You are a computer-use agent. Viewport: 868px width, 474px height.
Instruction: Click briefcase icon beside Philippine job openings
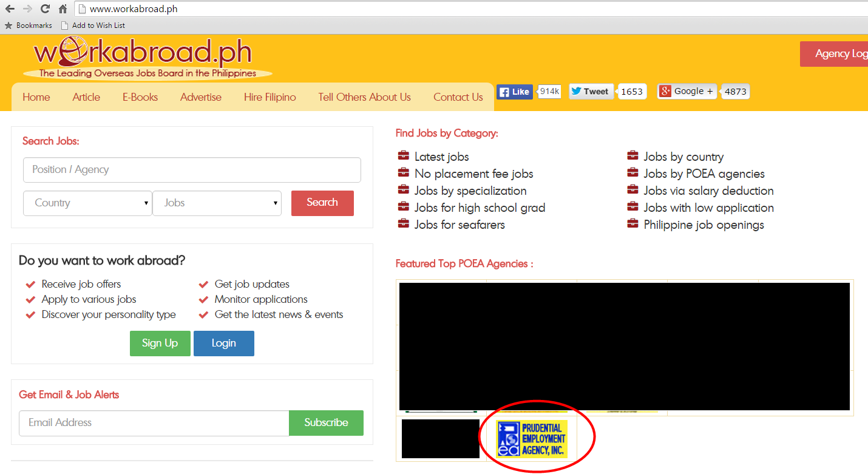[633, 224]
